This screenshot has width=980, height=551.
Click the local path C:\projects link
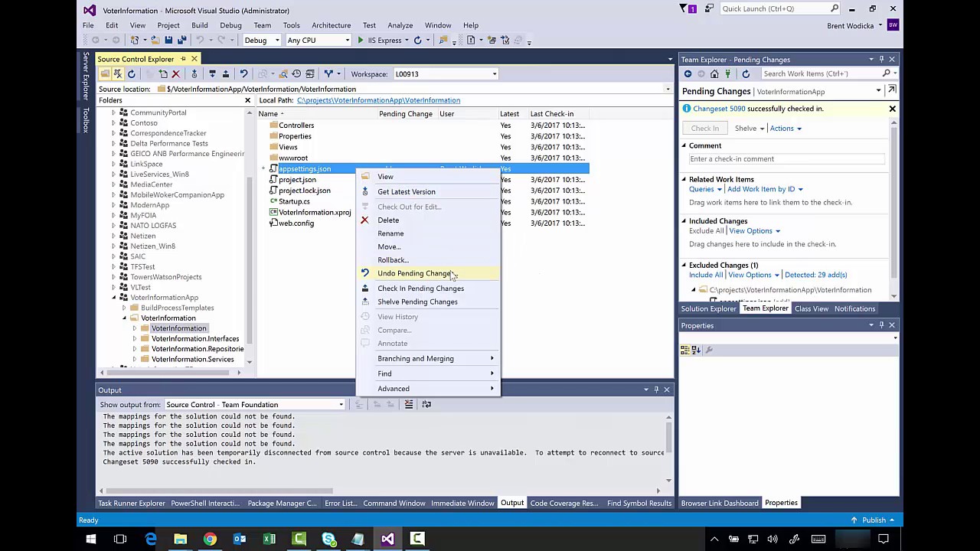coord(378,100)
